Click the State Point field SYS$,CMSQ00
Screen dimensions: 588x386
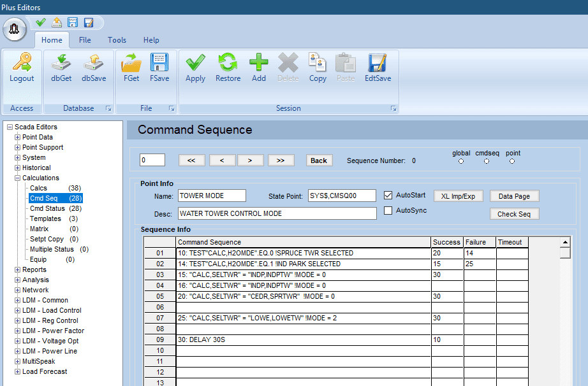[342, 196]
